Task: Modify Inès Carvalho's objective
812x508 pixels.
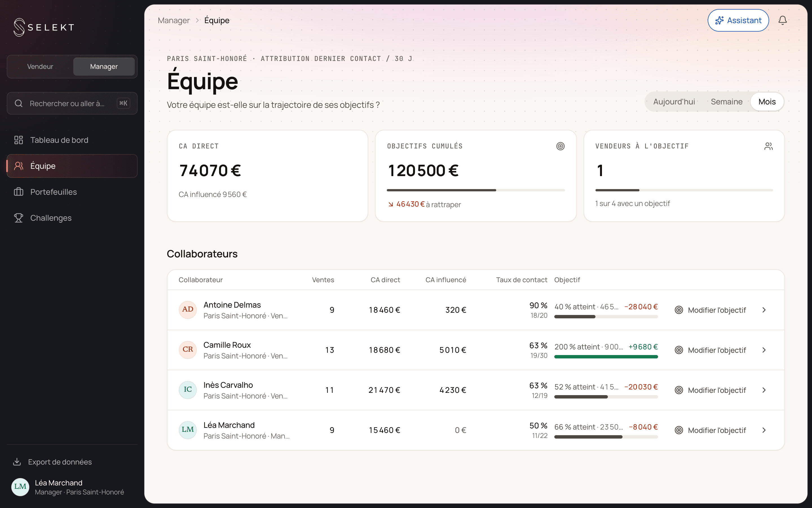Action: (x=710, y=390)
